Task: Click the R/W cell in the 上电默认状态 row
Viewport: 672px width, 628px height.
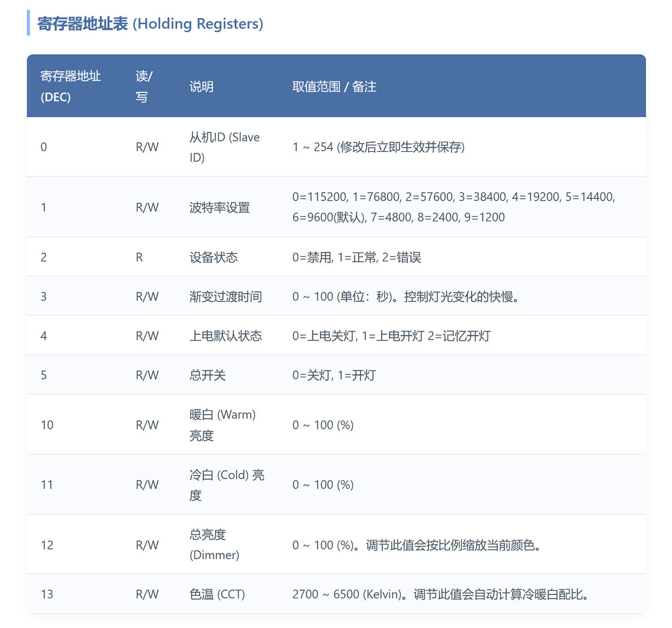Action: click(147, 336)
